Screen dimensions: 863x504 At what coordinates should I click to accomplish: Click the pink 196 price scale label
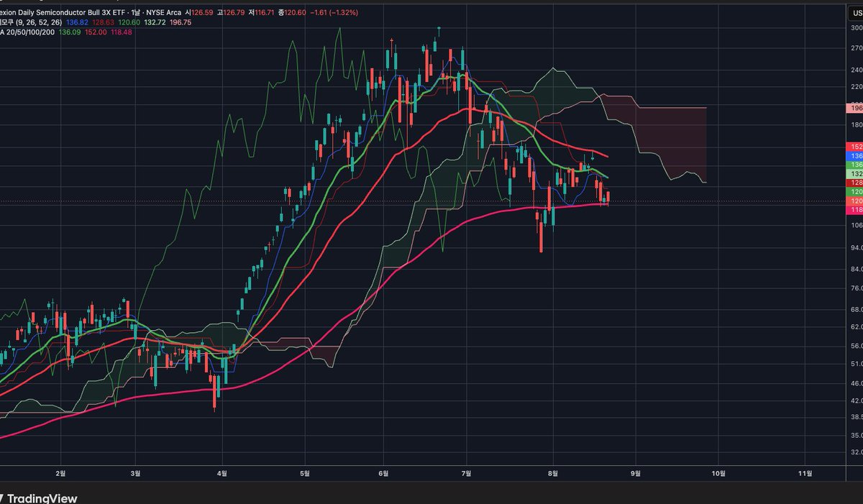(856, 108)
